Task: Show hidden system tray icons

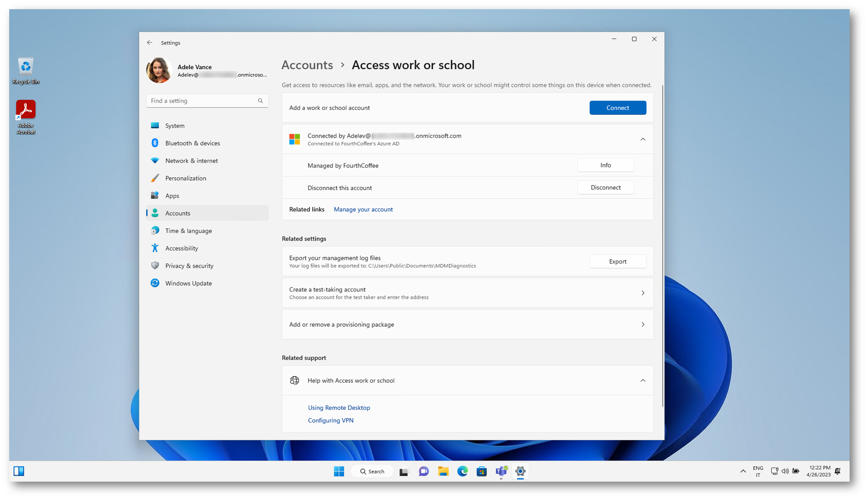Action: pyautogui.click(x=743, y=471)
